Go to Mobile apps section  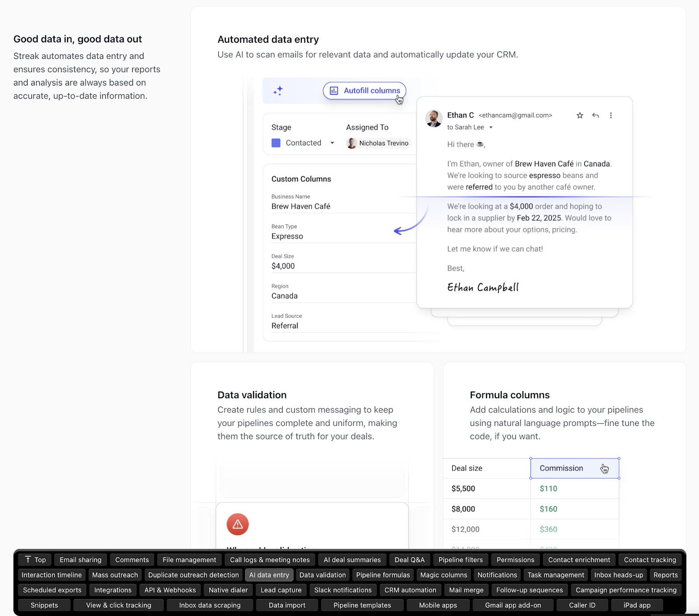[x=438, y=605]
